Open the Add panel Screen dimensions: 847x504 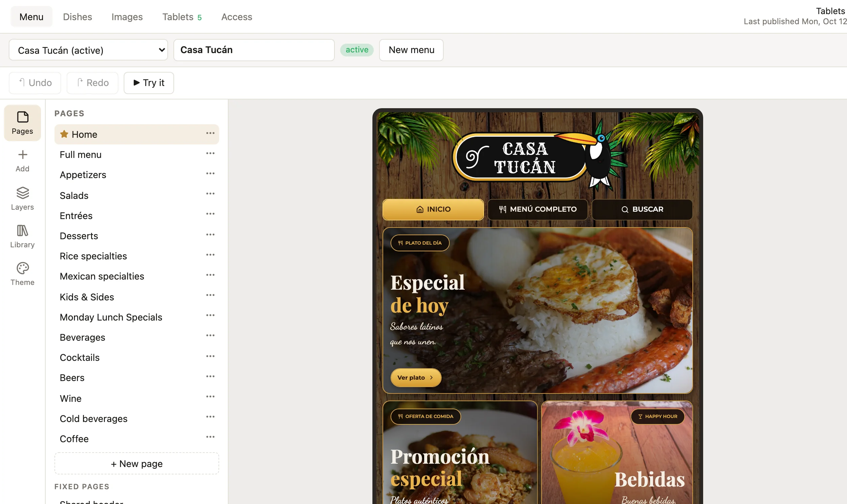[x=23, y=161]
